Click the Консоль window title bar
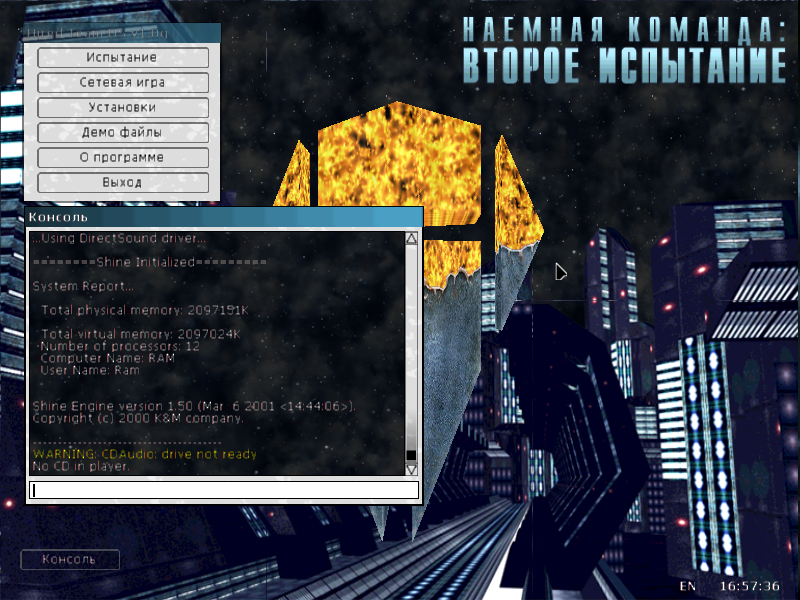The width and height of the screenshot is (800, 600). click(x=224, y=217)
